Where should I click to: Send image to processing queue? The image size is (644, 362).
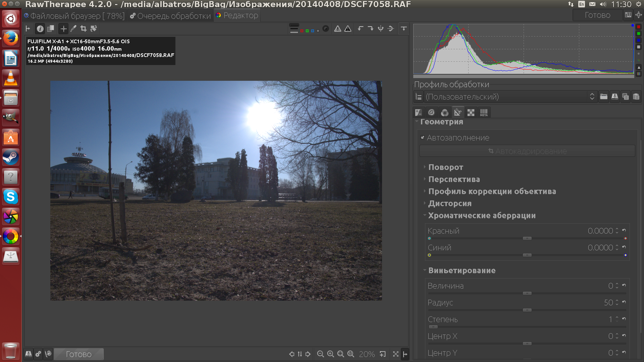38,354
